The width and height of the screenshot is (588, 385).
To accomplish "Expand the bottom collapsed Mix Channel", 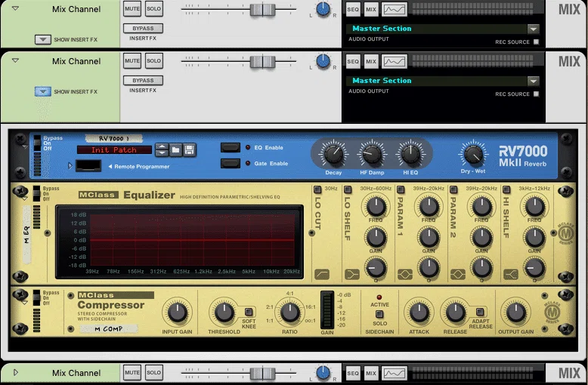I will click(15, 372).
